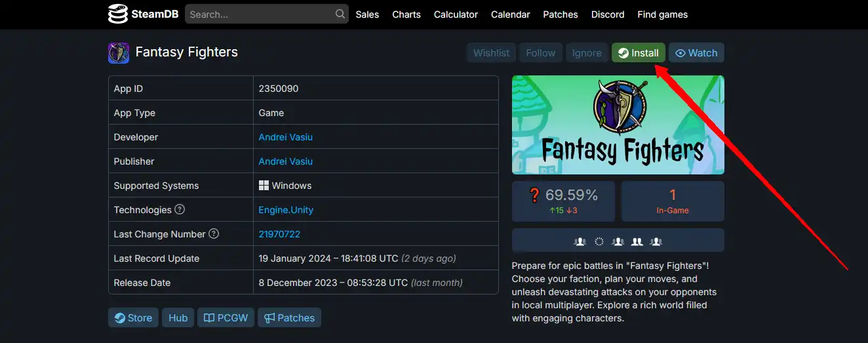Follow the Engine.Unity technology link

(x=286, y=210)
